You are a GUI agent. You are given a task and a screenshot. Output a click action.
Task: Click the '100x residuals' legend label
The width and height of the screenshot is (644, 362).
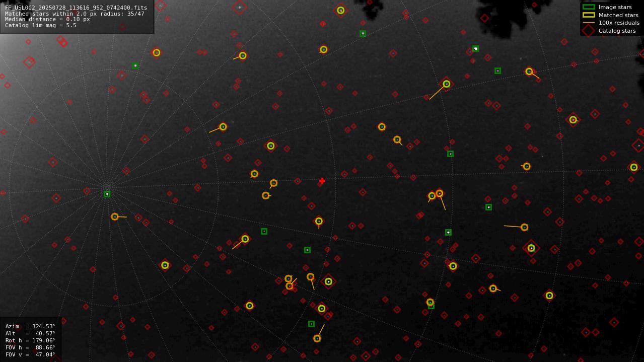point(619,23)
